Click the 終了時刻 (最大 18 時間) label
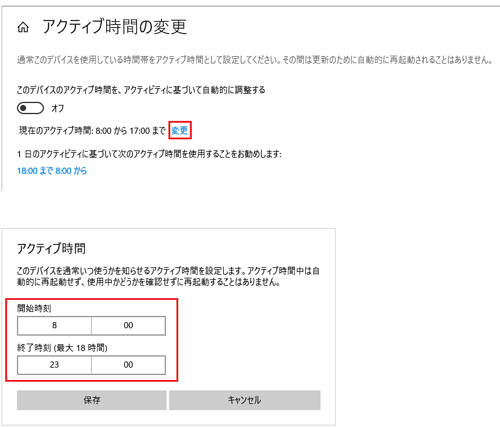The width and height of the screenshot is (500, 427). tap(62, 348)
